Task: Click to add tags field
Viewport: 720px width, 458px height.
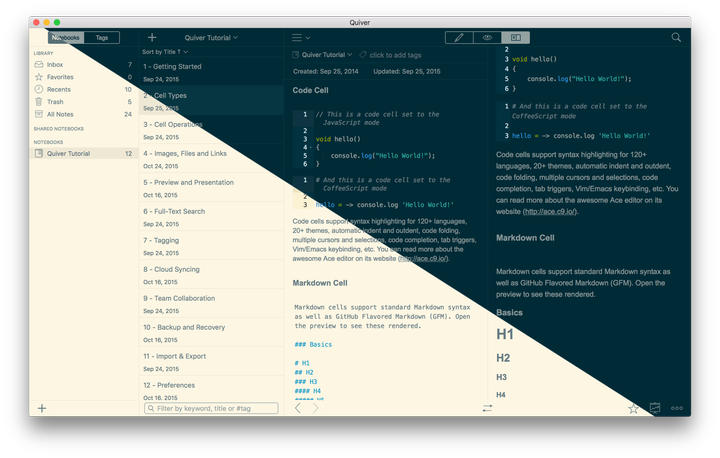Action: 395,55
